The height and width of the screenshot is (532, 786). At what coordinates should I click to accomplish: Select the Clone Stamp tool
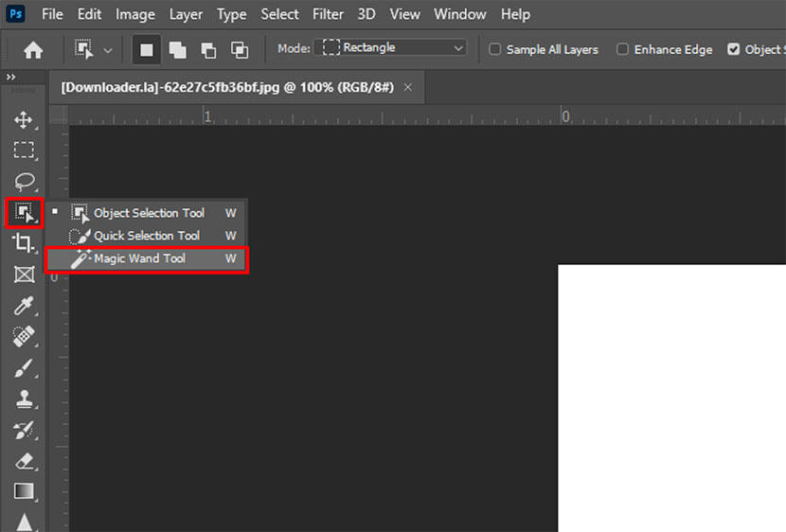point(24,399)
